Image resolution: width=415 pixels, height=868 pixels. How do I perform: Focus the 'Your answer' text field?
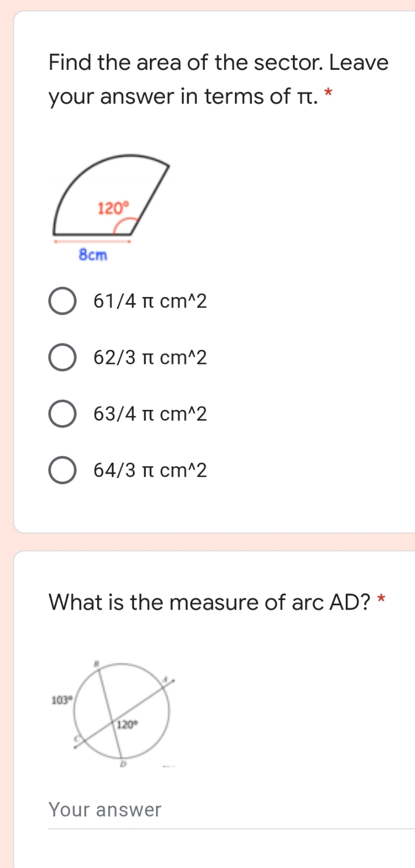232,810
